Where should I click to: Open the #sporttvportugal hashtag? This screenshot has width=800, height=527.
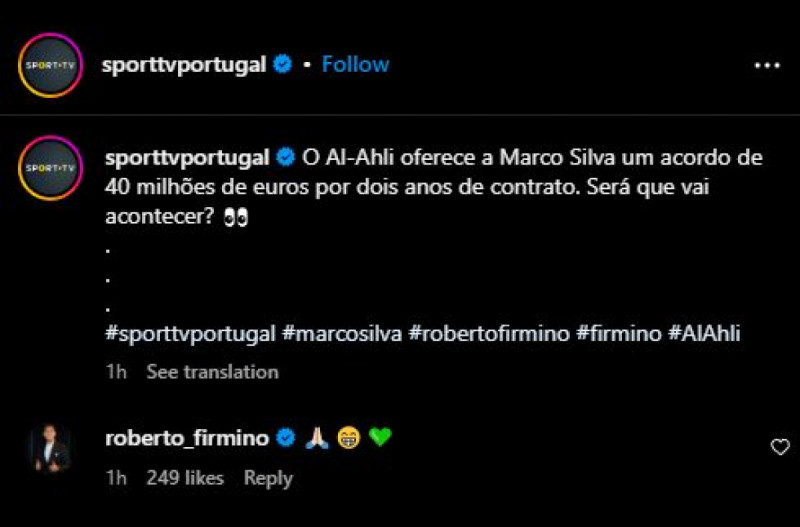[x=190, y=335]
